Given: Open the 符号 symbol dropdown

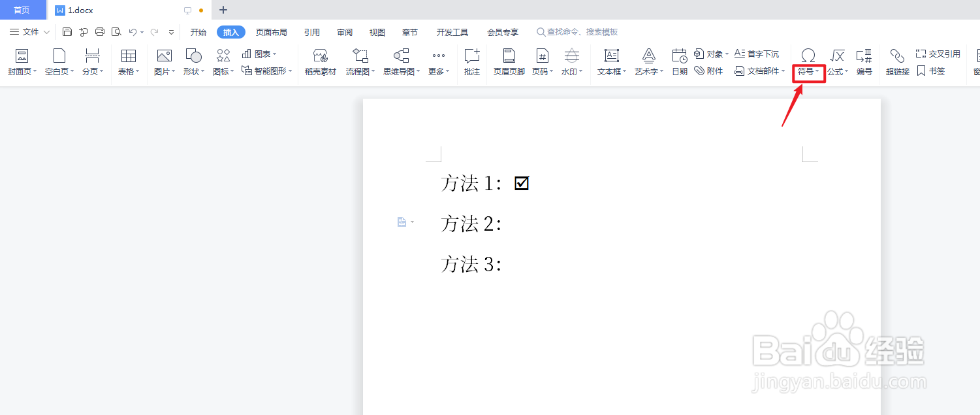Looking at the screenshot, I should (808, 71).
